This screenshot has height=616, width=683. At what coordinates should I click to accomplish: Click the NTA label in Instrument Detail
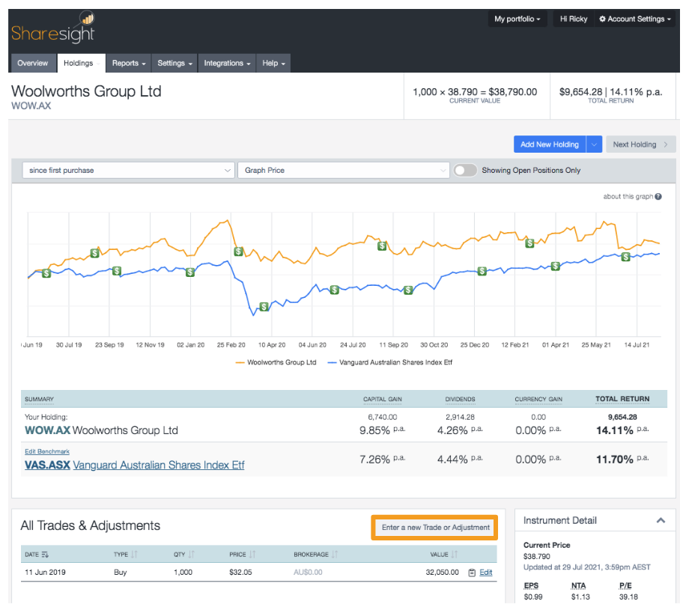[x=578, y=585]
